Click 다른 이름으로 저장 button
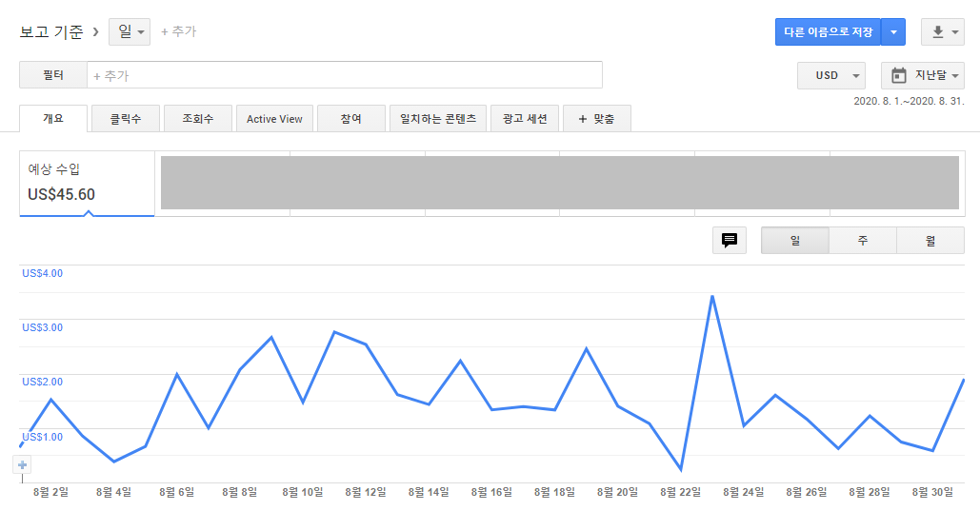The height and width of the screenshot is (511, 980). 829,31
